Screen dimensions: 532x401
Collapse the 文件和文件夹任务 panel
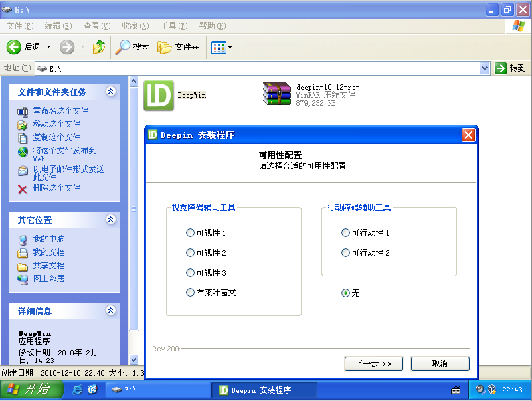111,91
